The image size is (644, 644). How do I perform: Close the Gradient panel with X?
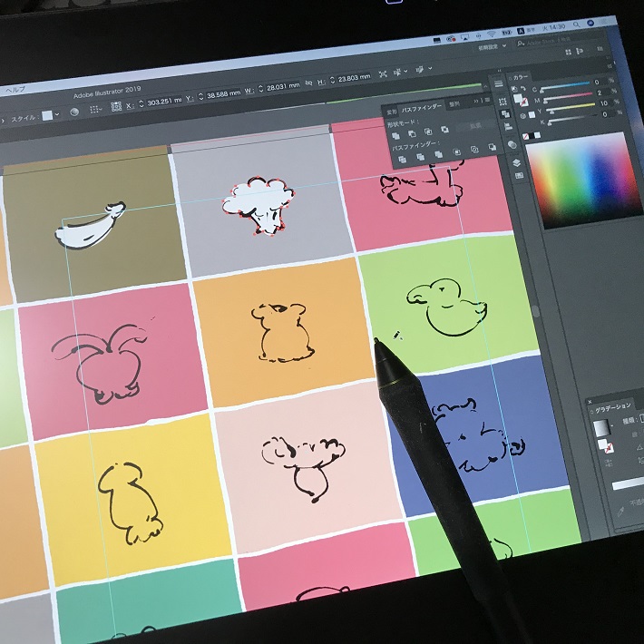tap(590, 401)
